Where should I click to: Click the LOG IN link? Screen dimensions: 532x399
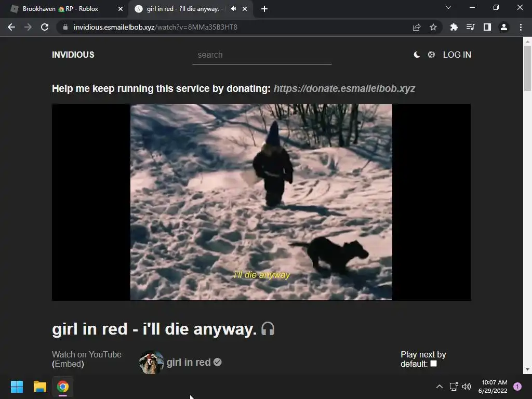coord(457,55)
